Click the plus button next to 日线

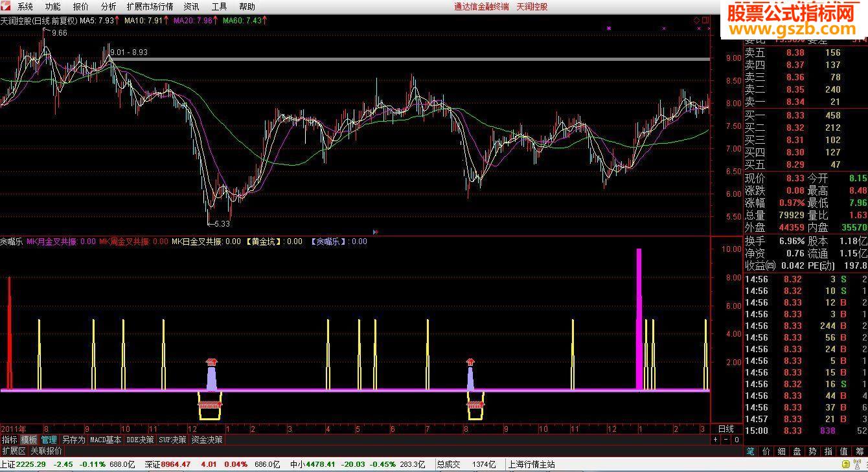tap(716, 440)
